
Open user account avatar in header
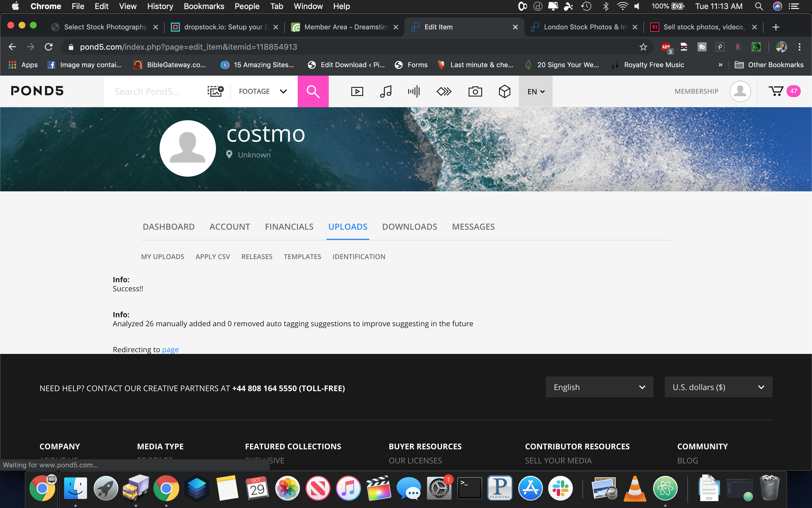[x=740, y=91]
